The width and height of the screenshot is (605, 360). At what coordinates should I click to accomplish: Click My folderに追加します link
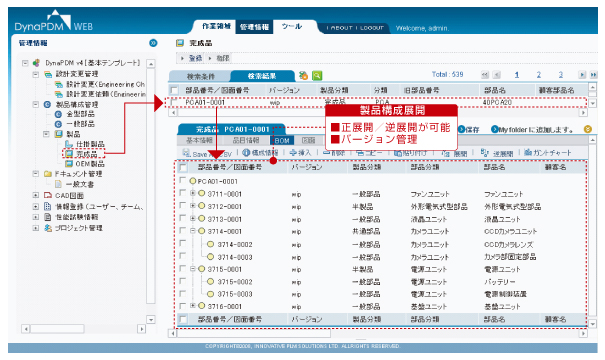point(532,130)
